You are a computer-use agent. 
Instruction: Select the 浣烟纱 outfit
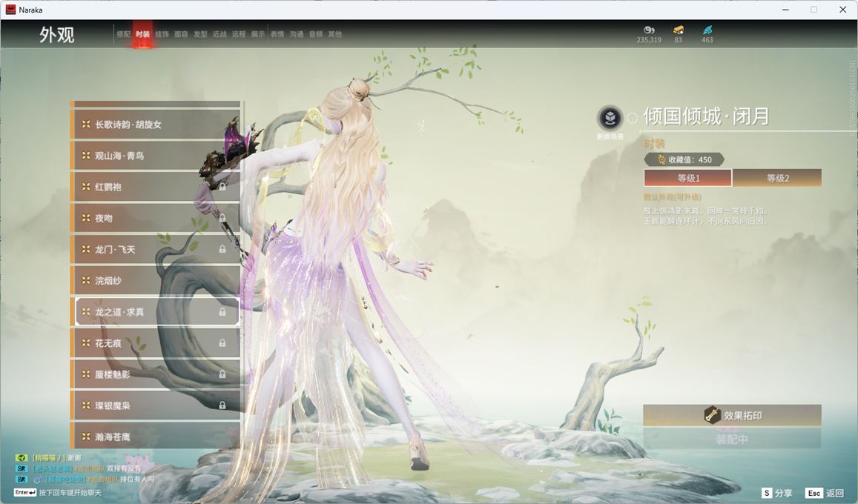pos(156,280)
